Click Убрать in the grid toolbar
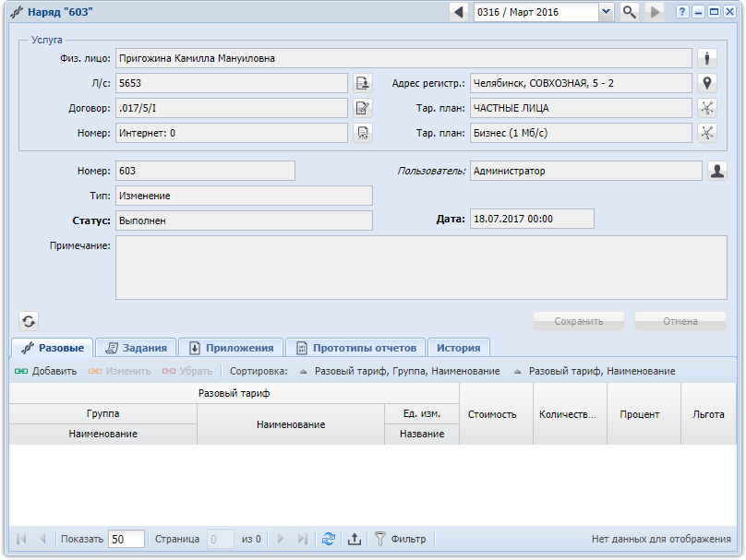Screen dimensions: 746x560 [187, 371]
